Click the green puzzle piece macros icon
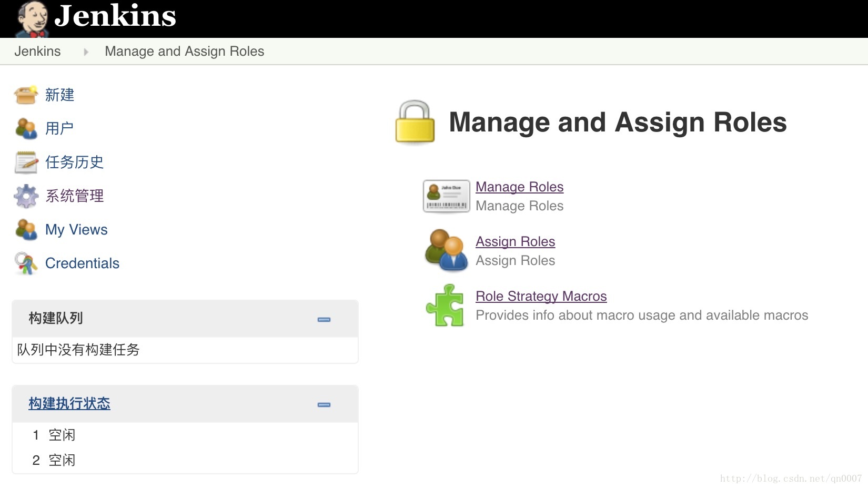 [445, 305]
